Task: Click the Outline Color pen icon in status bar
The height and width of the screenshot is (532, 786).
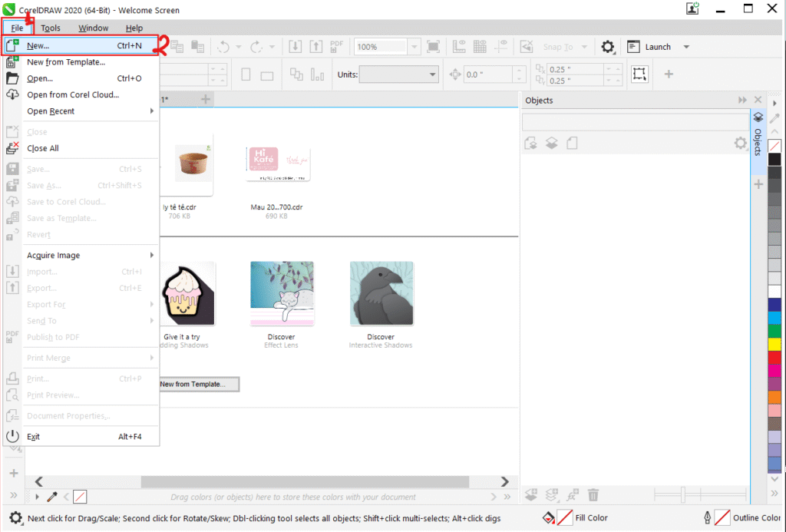Action: (707, 517)
